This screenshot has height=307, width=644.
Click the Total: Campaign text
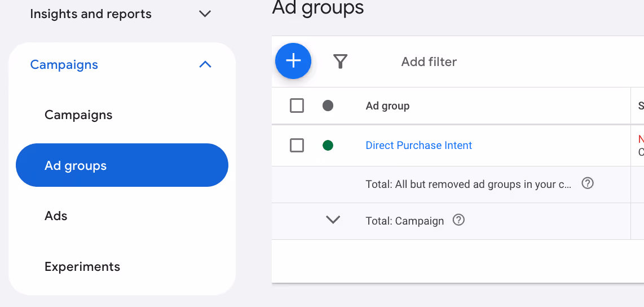(404, 221)
